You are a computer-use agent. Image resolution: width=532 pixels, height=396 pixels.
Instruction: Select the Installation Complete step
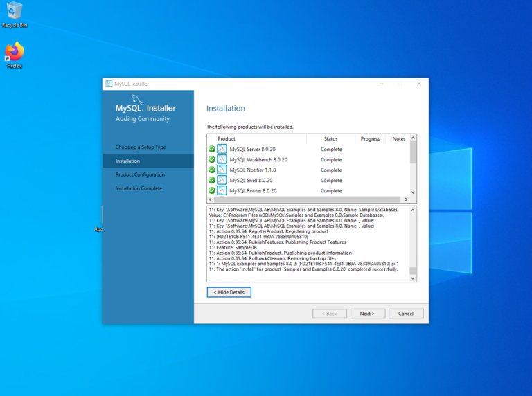click(x=139, y=188)
